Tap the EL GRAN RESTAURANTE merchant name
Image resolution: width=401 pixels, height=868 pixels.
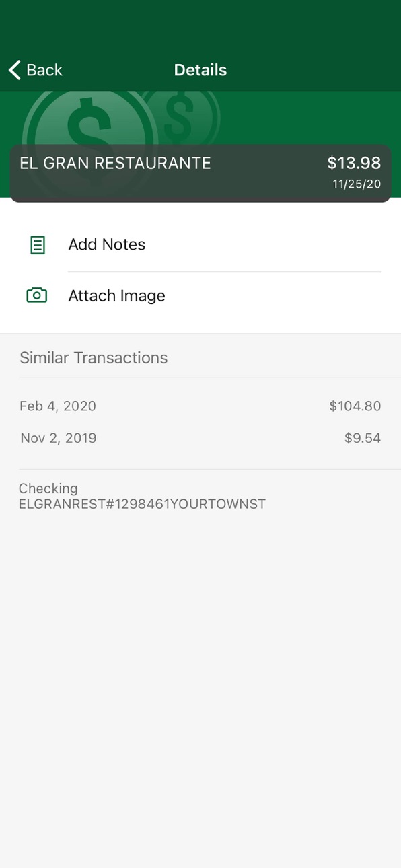(115, 163)
